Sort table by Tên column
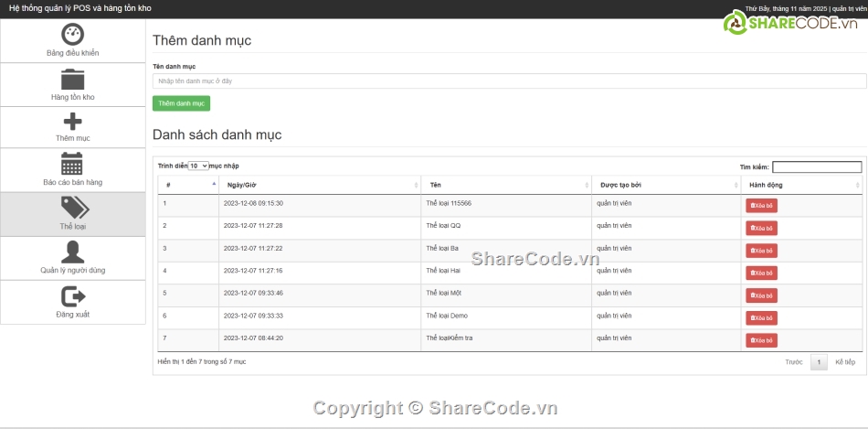 coord(506,185)
